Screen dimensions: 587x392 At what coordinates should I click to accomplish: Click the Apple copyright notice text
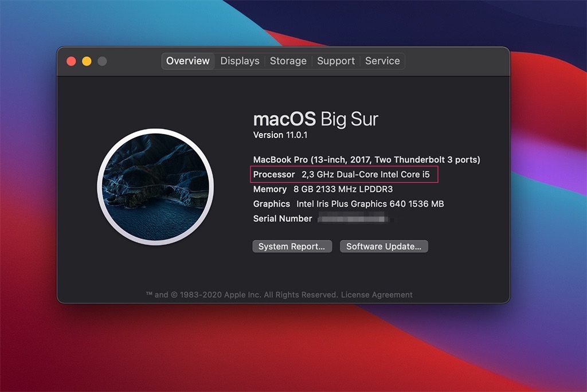[242, 295]
